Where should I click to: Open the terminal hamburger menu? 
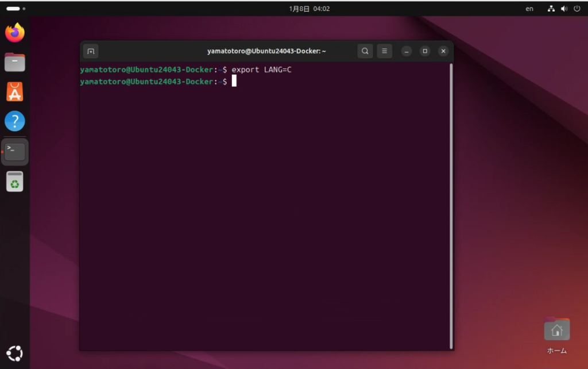pos(384,51)
